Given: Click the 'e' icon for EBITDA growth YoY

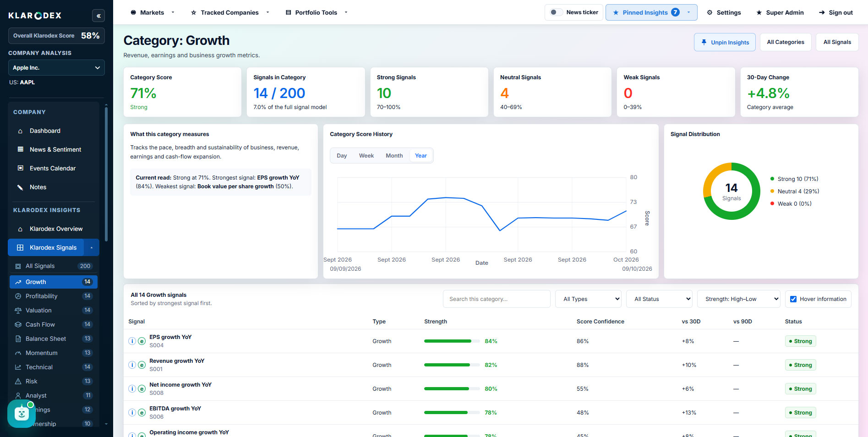Looking at the screenshot, I should point(142,413).
